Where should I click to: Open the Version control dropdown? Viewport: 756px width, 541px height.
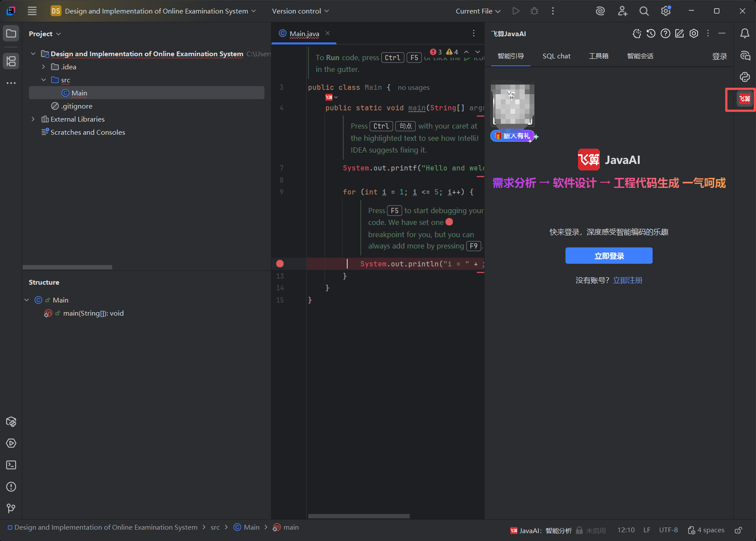[300, 11]
